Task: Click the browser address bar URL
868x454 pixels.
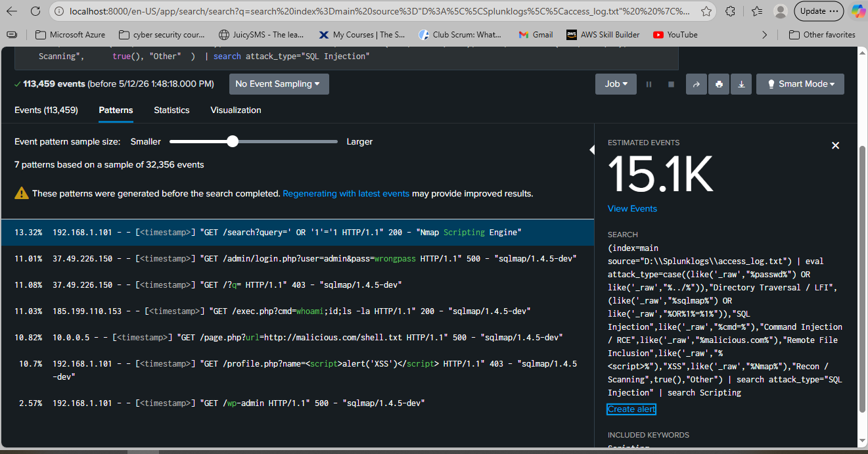Action: coord(380,11)
